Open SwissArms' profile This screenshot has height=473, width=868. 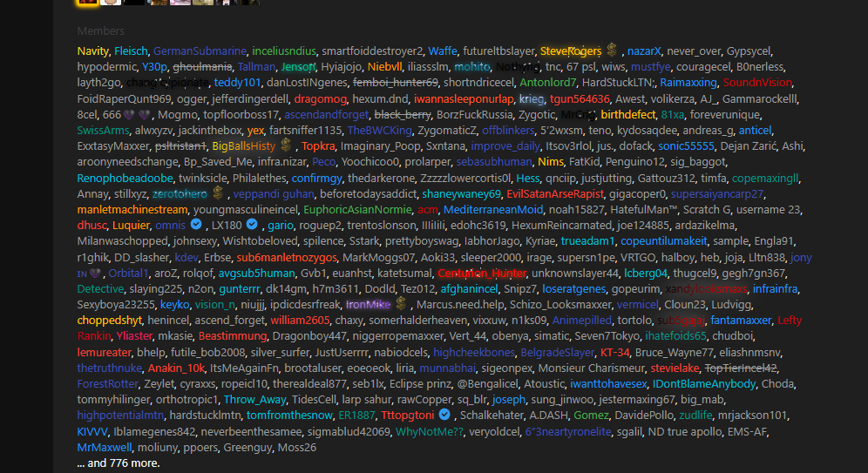pyautogui.click(x=103, y=131)
